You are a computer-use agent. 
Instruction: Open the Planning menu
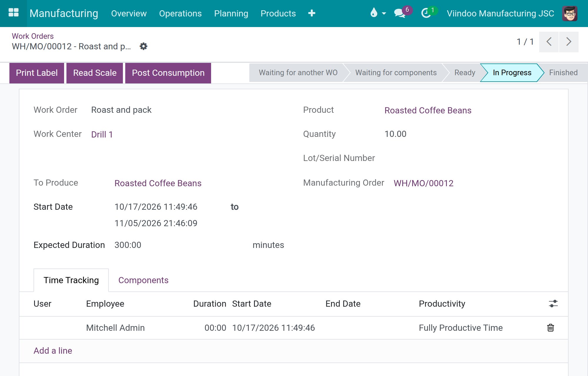231,14
